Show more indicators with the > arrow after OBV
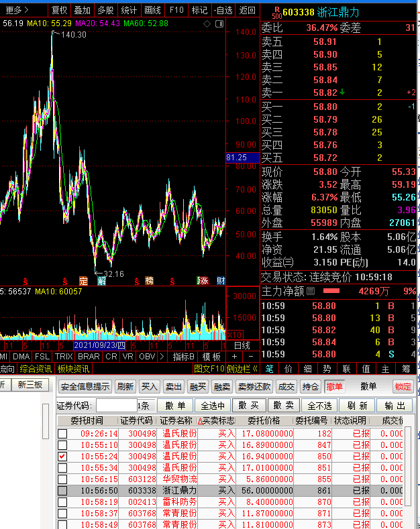 coord(162,356)
